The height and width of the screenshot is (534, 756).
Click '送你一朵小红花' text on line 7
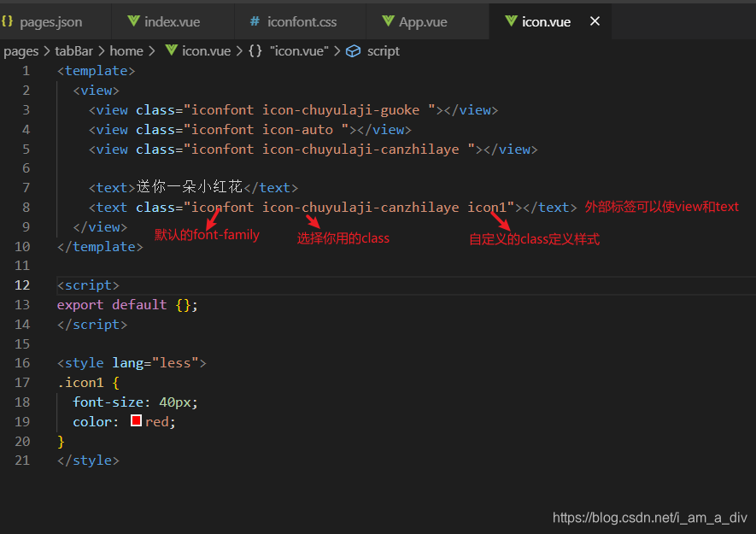(x=190, y=186)
